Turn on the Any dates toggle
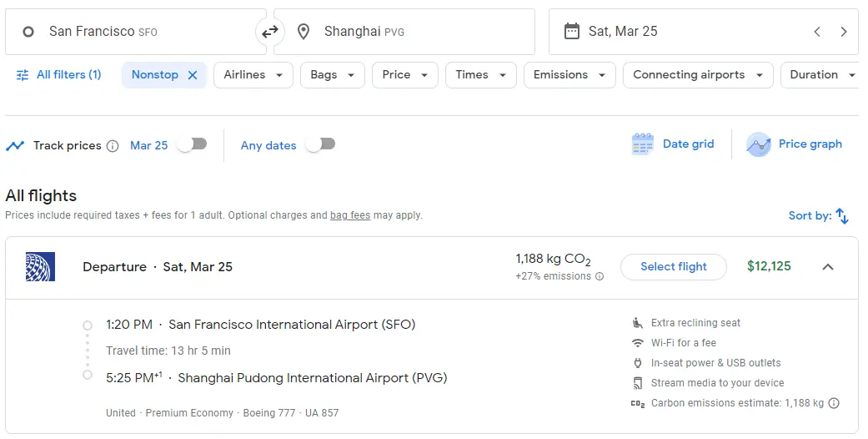 click(320, 144)
